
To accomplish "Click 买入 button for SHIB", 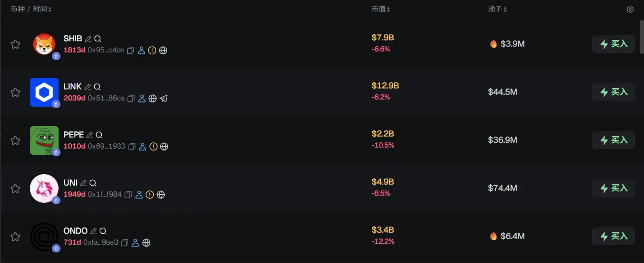I will click(613, 44).
